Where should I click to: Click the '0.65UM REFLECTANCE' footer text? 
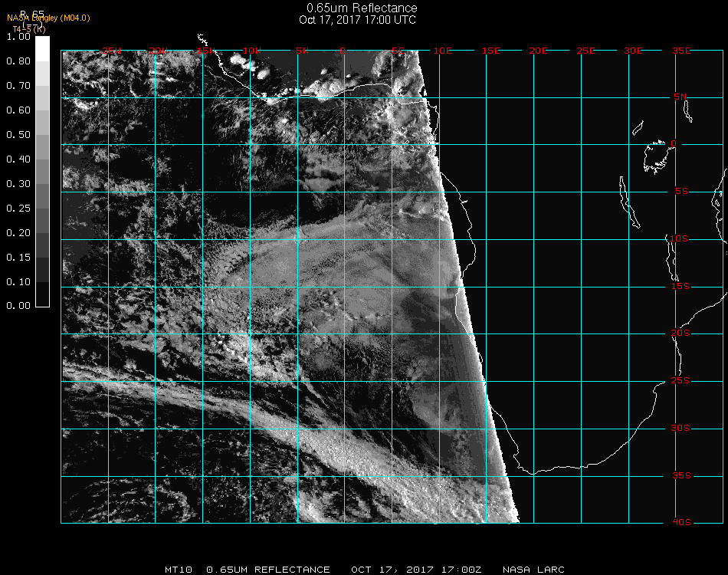point(268,570)
